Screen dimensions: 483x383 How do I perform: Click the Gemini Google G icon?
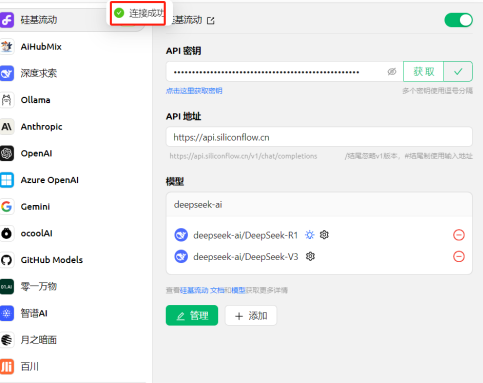tap(7, 207)
